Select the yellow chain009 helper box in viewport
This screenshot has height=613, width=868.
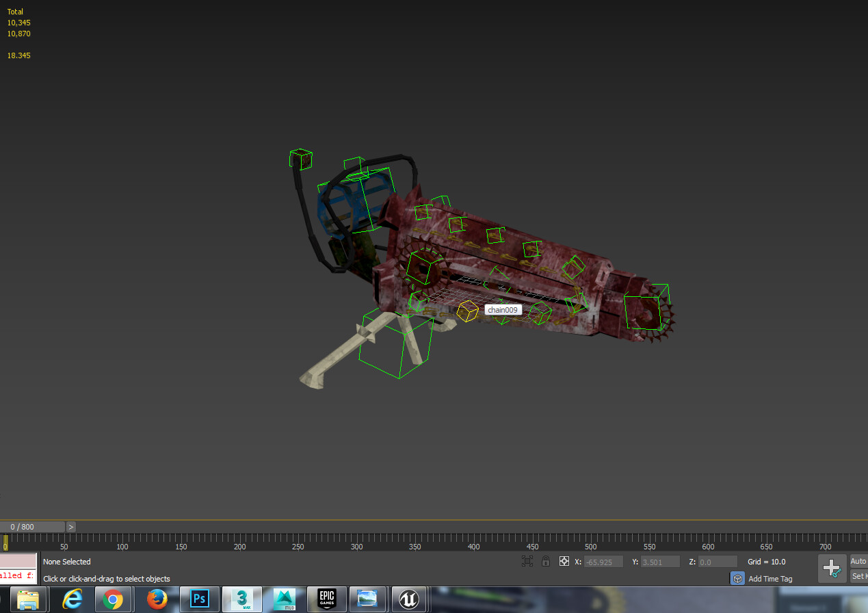[468, 311]
